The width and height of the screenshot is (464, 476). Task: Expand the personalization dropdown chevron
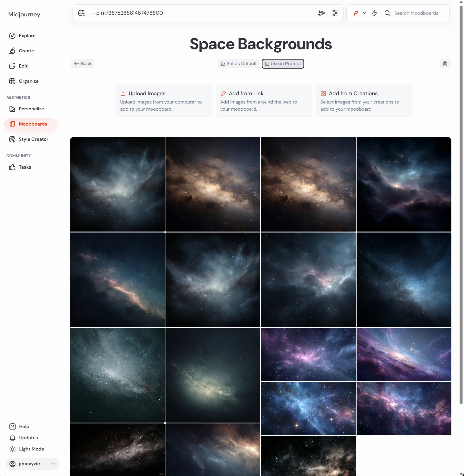[x=365, y=13]
